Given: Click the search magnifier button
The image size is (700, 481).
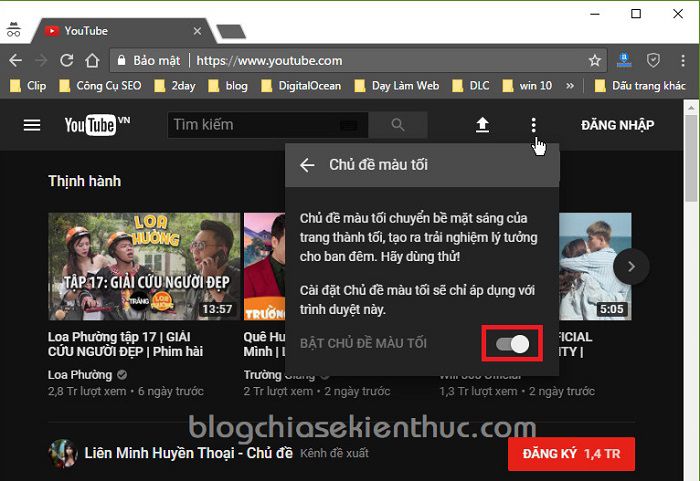Looking at the screenshot, I should tap(398, 125).
